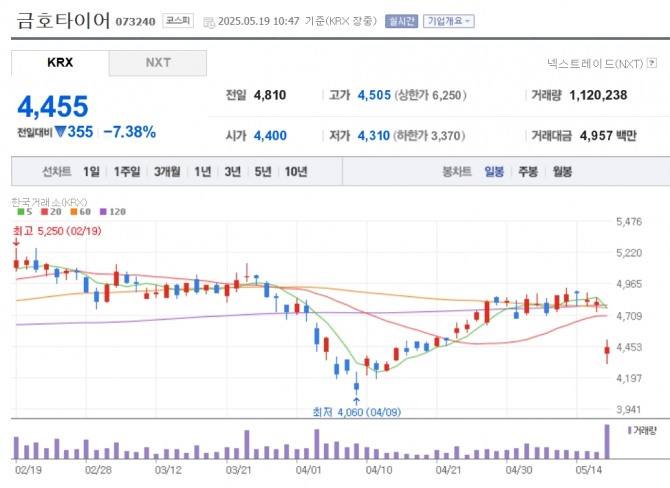Switch to the NXT tab
670x488 pixels.
click(x=158, y=63)
